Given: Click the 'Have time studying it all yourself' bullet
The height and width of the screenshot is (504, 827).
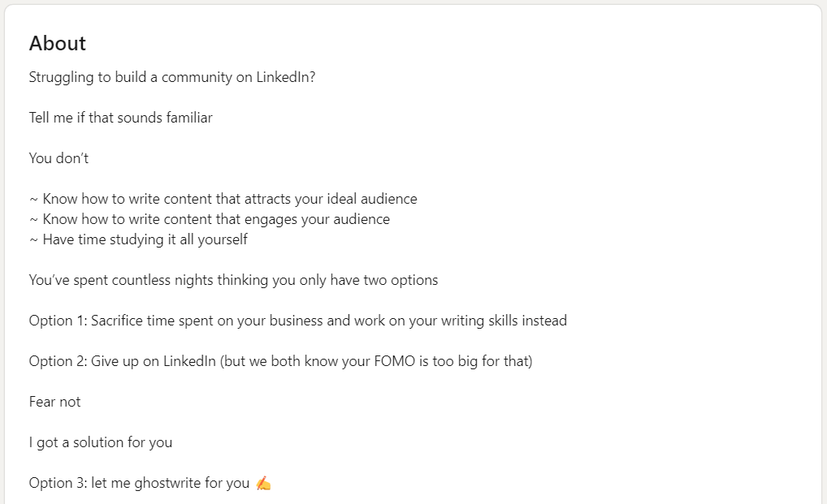Looking at the screenshot, I should (x=138, y=239).
